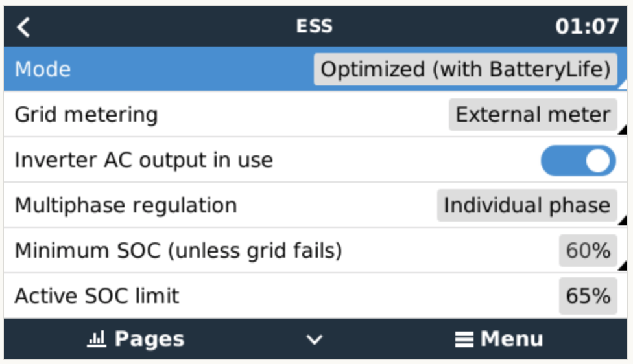This screenshot has height=364, width=633.
Task: Select the Mode row label
Action: (43, 69)
